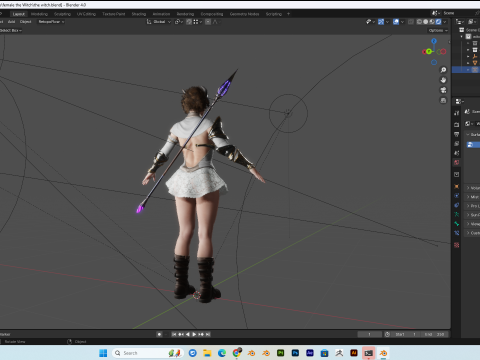480x360 pixels.
Task: Switch to the Modeling workspace tab
Action: (x=39, y=14)
